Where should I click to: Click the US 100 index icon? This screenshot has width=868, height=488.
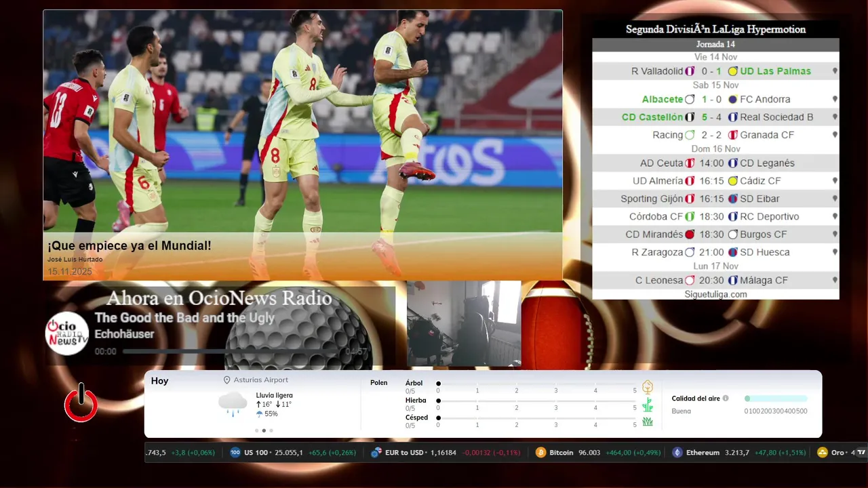click(x=235, y=452)
